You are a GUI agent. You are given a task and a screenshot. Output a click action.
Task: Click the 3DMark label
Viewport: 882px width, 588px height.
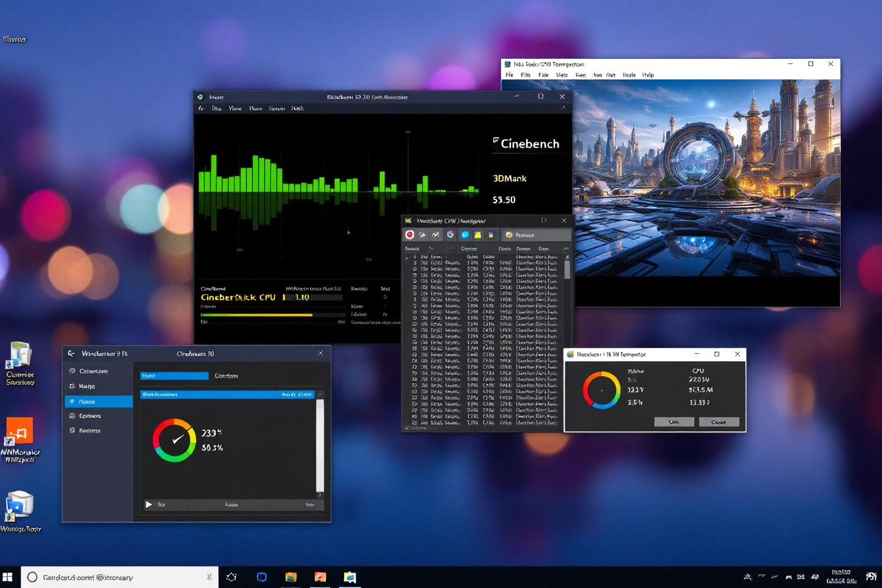pyautogui.click(x=510, y=178)
